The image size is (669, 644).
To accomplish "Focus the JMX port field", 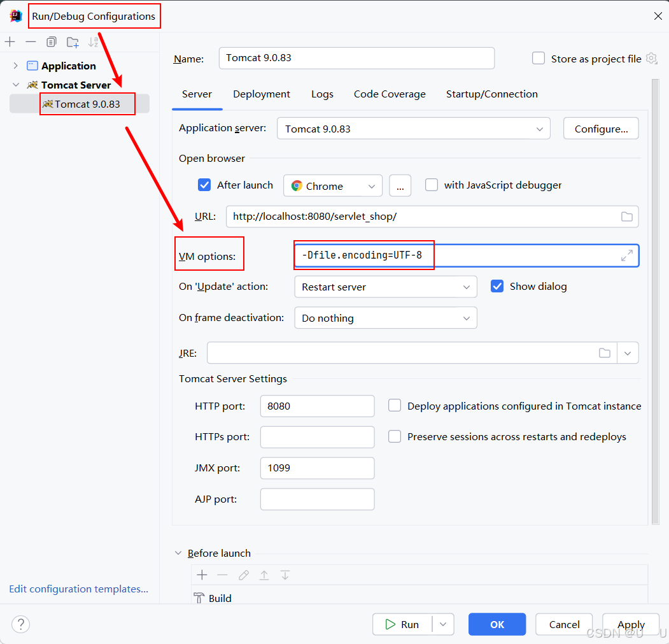I will pos(318,468).
